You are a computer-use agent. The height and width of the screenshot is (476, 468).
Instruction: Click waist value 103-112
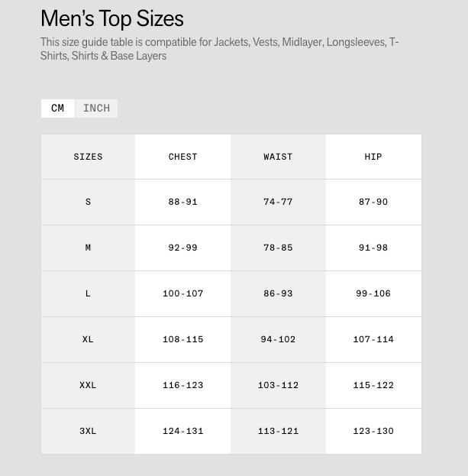click(x=278, y=386)
